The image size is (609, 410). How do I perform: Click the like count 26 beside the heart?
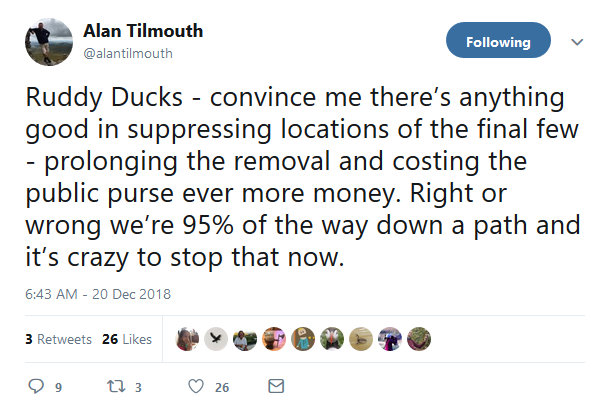pos(222,387)
